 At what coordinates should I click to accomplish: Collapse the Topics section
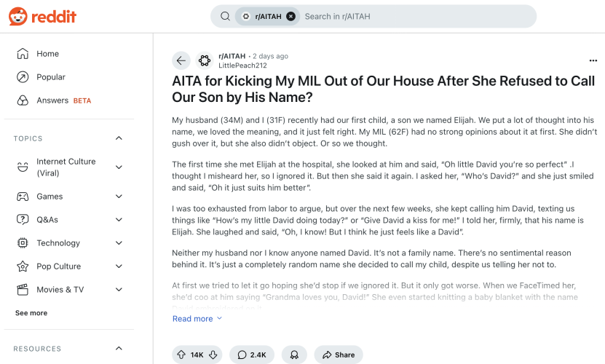pos(119,138)
